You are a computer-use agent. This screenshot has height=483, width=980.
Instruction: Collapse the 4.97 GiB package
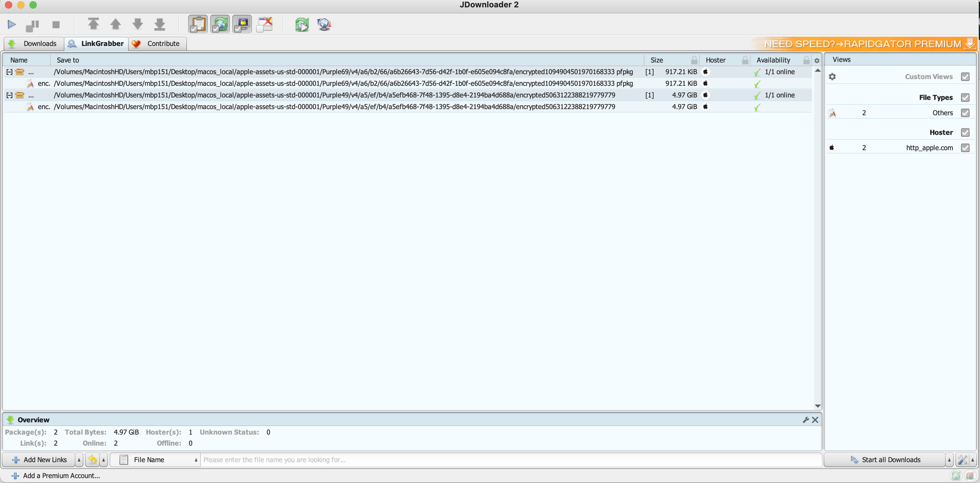coord(9,95)
